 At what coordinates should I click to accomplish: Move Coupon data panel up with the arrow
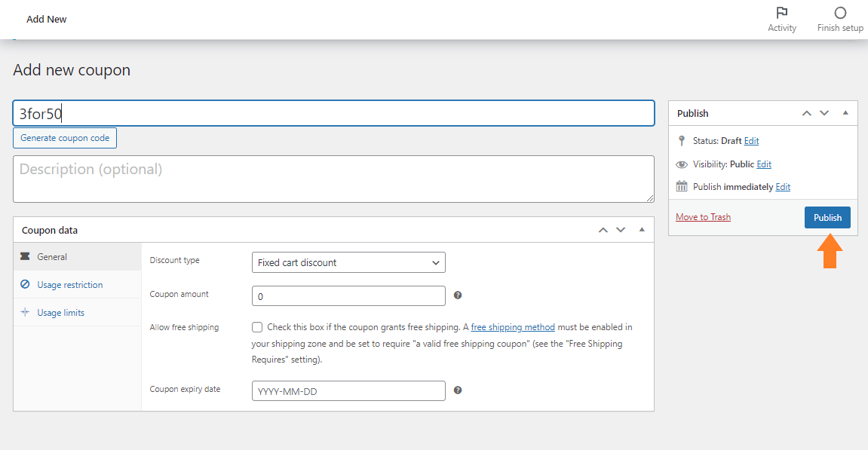tap(603, 230)
